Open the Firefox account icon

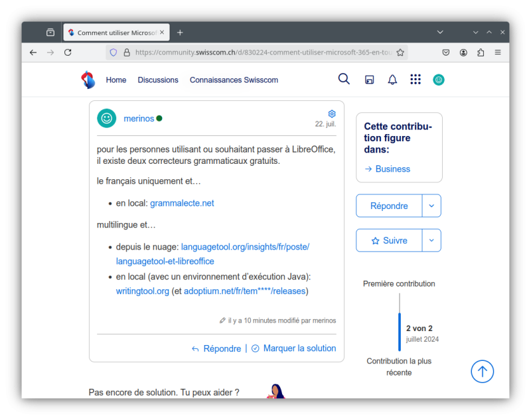pyautogui.click(x=463, y=52)
